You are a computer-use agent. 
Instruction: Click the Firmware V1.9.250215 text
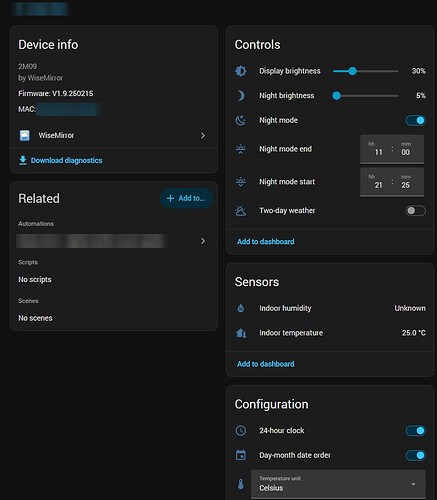(56, 93)
